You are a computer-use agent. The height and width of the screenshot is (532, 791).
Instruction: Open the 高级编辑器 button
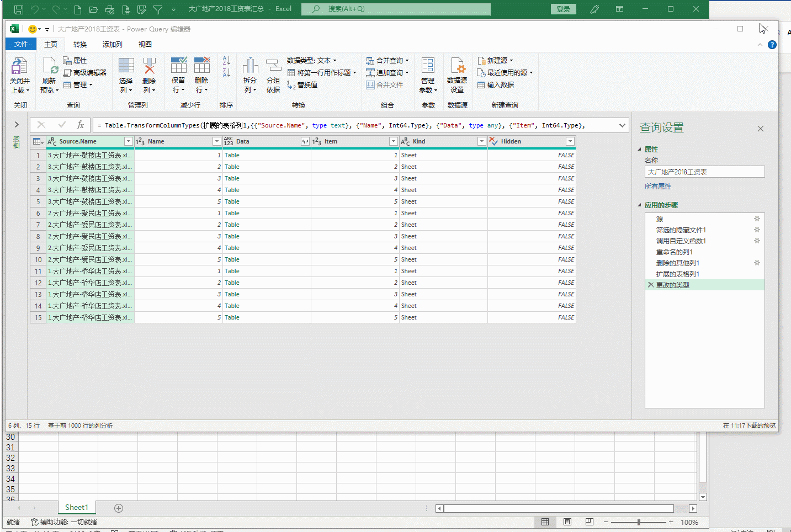tap(85, 73)
